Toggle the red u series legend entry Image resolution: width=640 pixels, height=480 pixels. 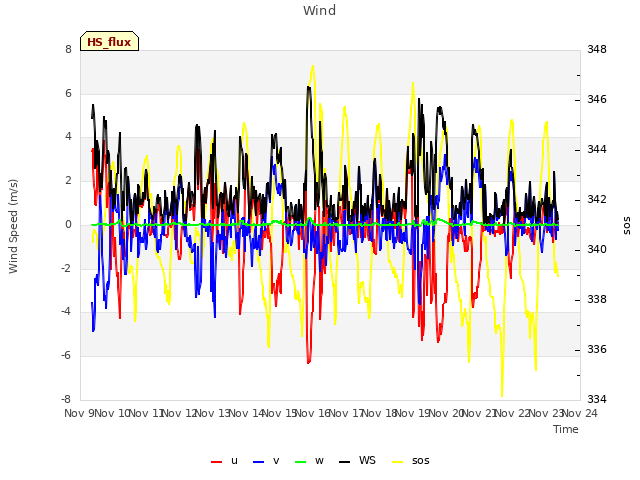point(224,461)
